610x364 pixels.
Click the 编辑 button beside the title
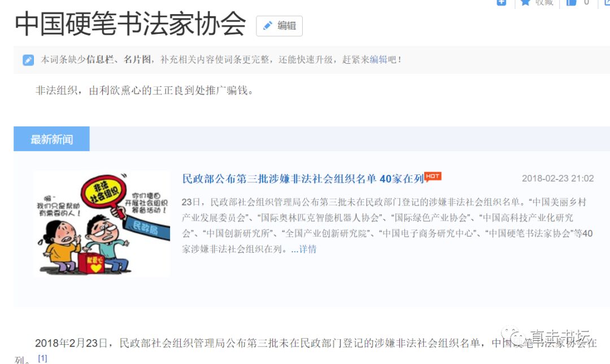click(x=280, y=26)
